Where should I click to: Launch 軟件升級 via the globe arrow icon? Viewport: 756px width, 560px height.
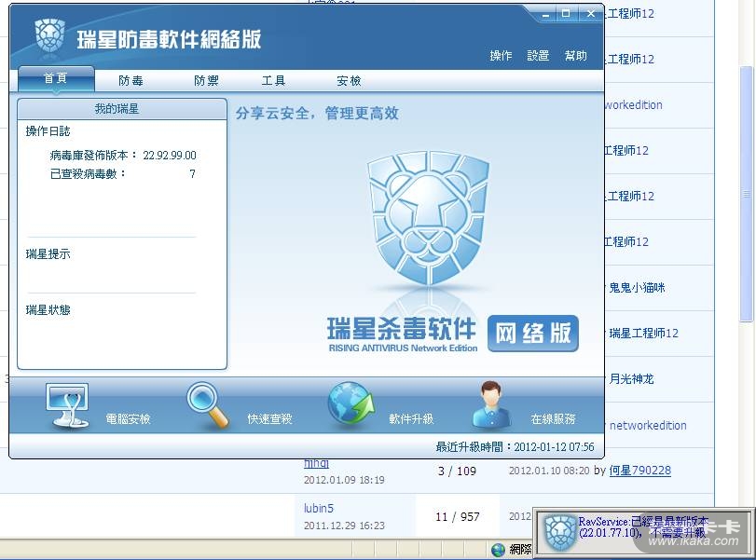click(351, 403)
